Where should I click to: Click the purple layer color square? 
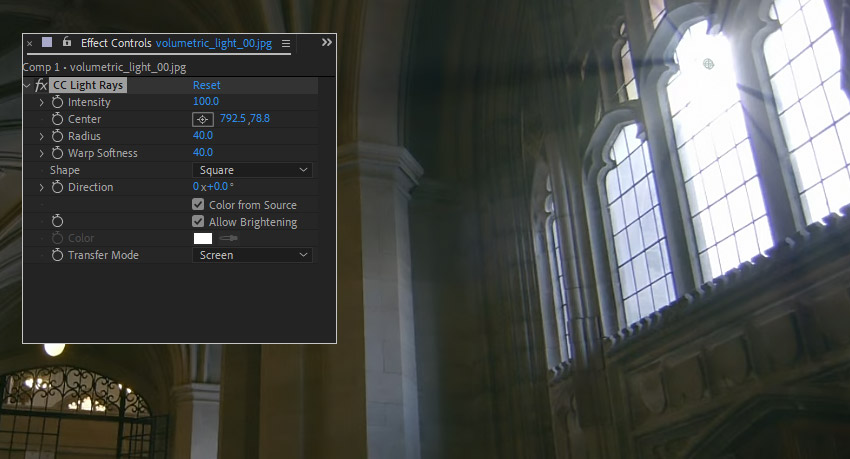pos(47,42)
